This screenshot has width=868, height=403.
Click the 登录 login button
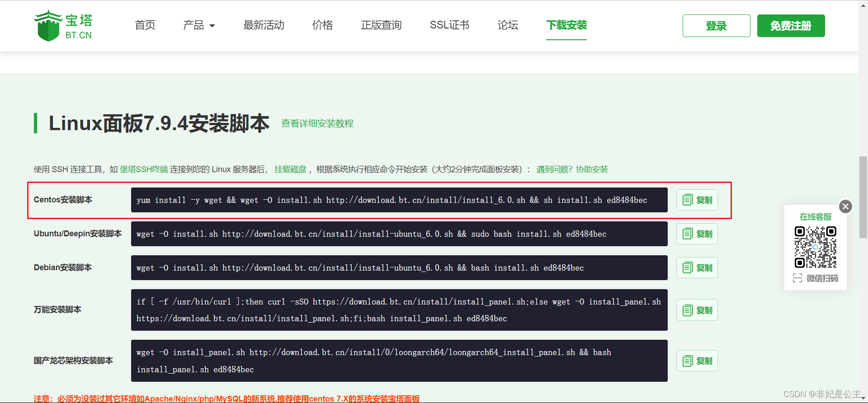(x=716, y=26)
